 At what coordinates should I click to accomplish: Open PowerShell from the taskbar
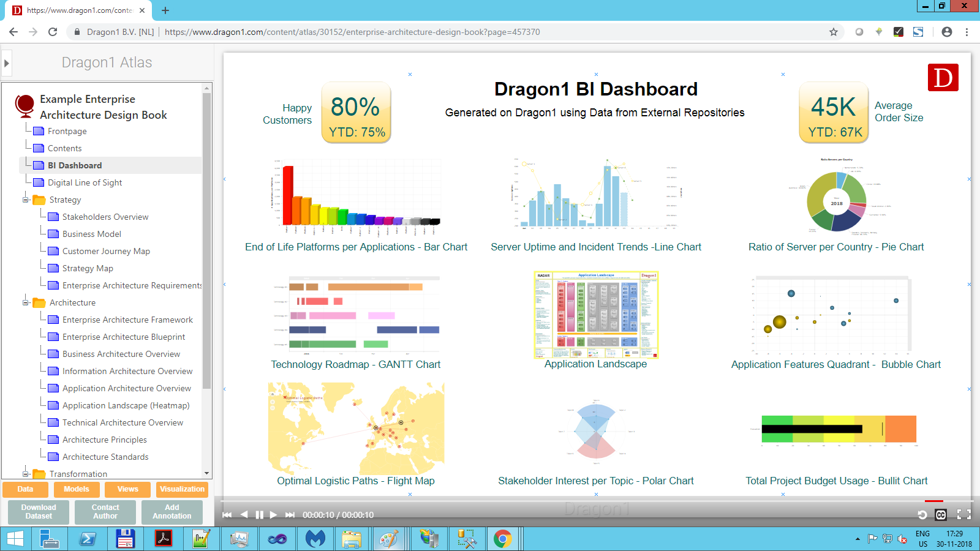pyautogui.click(x=88, y=539)
